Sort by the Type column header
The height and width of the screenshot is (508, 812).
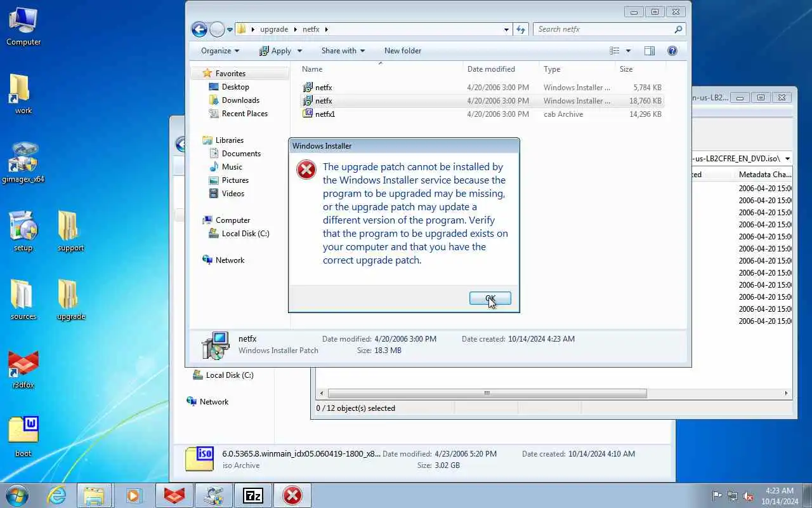577,69
